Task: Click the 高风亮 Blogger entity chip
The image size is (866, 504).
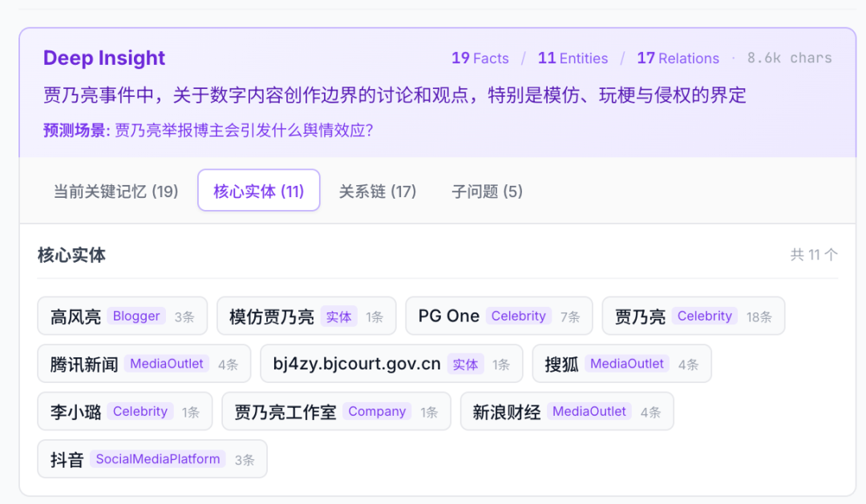Action: (x=122, y=317)
